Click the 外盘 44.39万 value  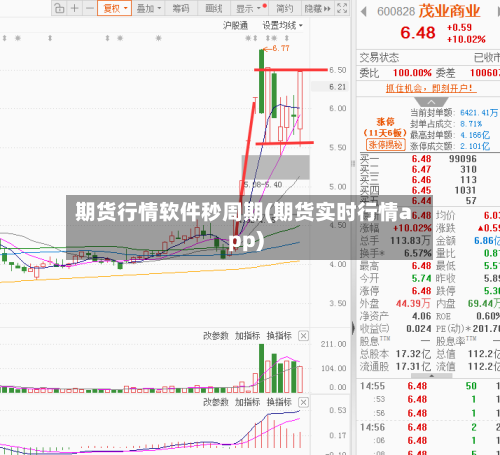pos(413,303)
